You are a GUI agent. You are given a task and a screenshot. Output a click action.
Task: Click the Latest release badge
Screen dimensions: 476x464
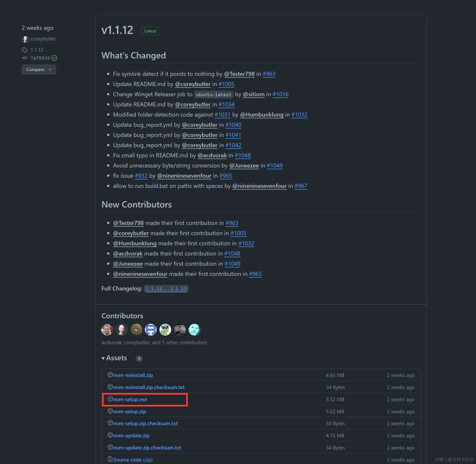pyautogui.click(x=150, y=31)
